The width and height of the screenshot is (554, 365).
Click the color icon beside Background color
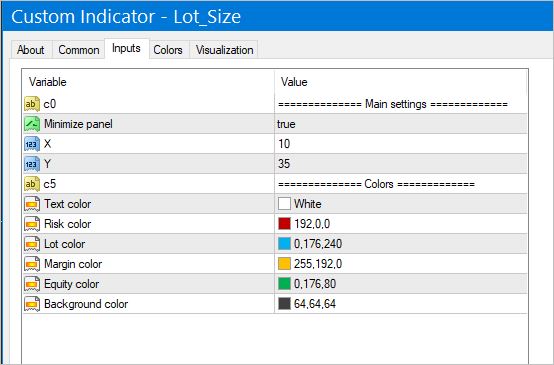point(32,304)
